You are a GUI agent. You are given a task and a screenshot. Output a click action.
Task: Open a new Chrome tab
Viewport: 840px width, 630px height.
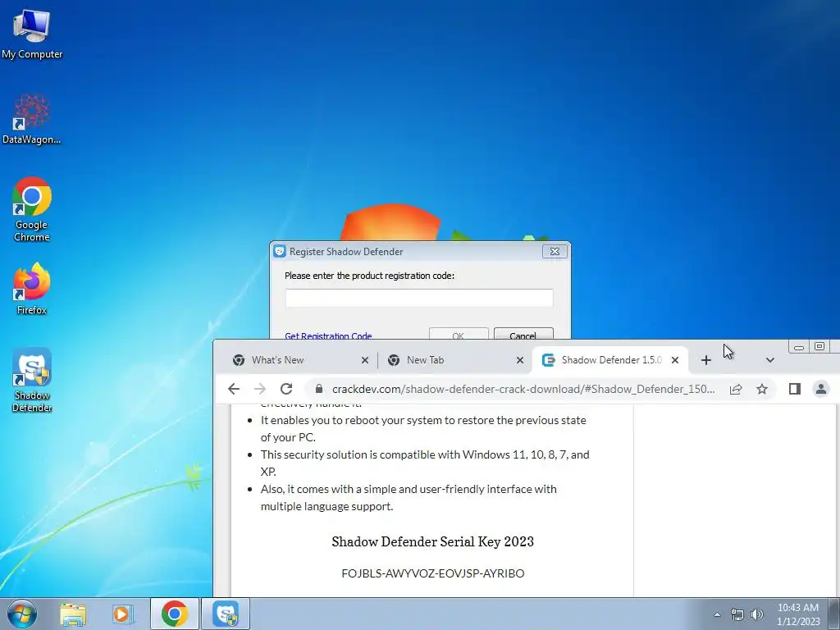coord(706,360)
